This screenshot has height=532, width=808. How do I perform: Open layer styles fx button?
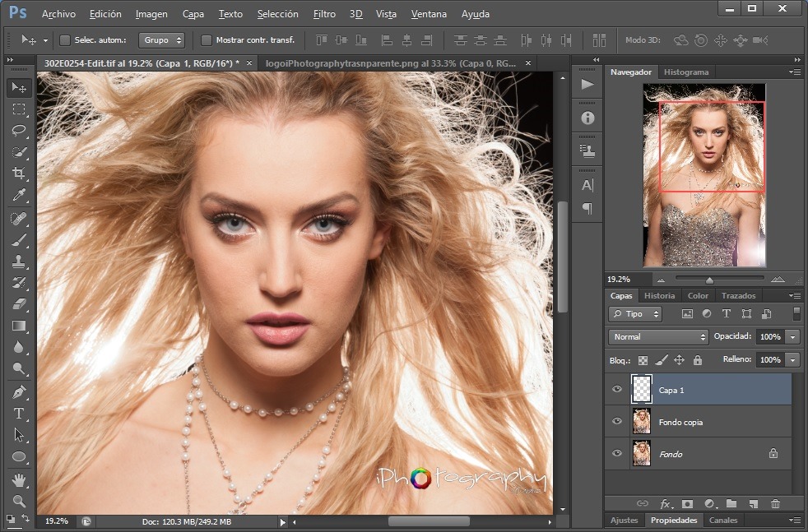coord(666,503)
